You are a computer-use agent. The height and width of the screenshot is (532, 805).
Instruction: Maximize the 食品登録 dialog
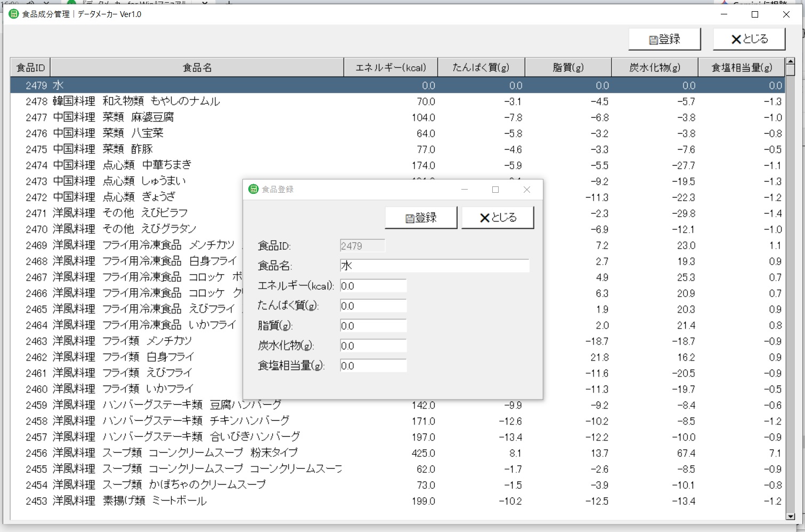[x=495, y=190]
